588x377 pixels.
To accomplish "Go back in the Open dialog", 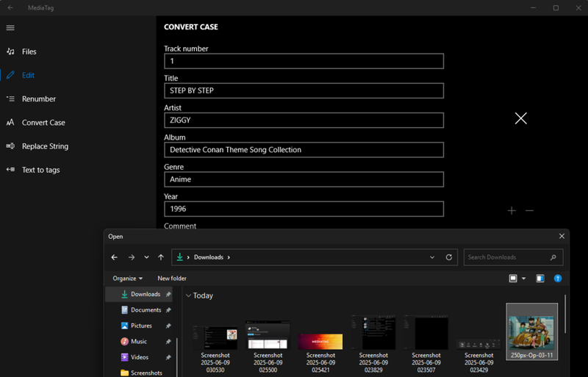I will pyautogui.click(x=115, y=257).
